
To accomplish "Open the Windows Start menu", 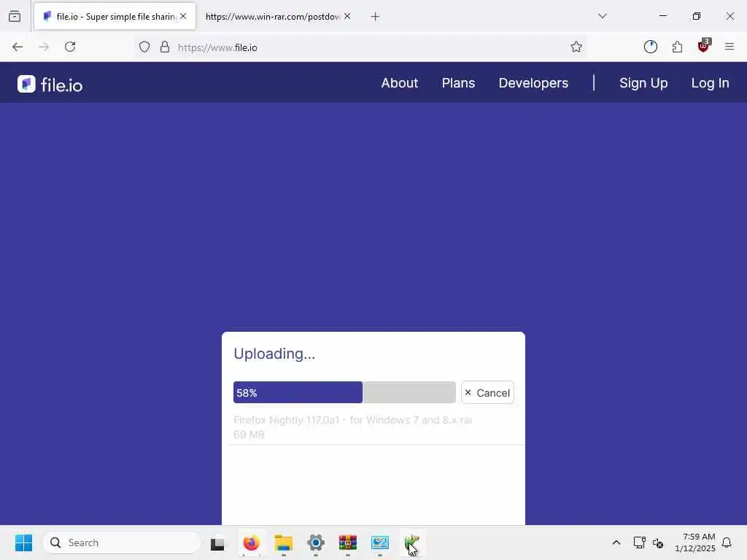I will click(23, 542).
